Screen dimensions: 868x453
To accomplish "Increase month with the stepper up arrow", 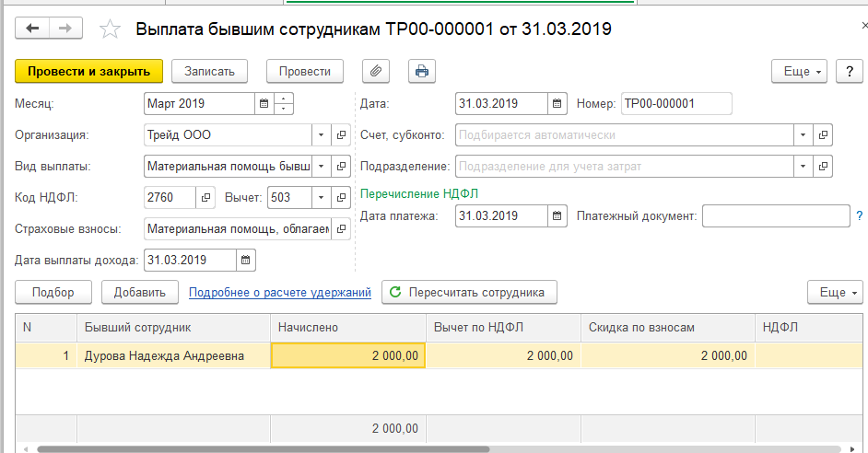I will point(284,99).
